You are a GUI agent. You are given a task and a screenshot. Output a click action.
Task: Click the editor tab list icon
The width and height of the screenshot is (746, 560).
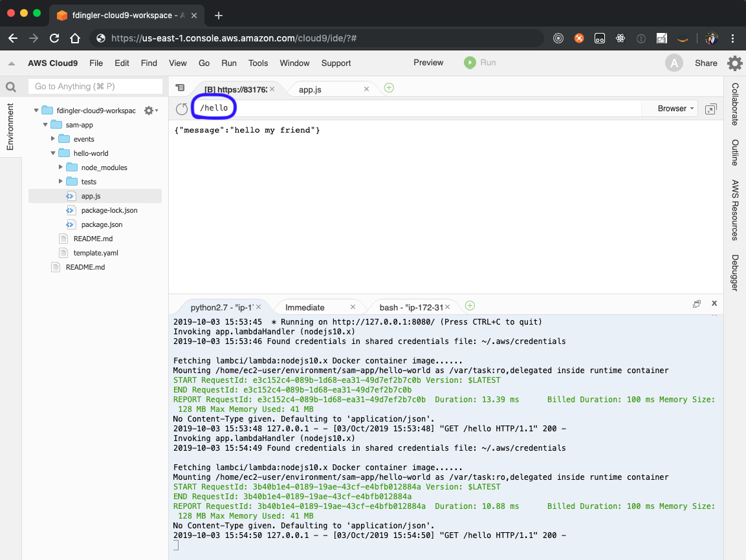(x=180, y=87)
